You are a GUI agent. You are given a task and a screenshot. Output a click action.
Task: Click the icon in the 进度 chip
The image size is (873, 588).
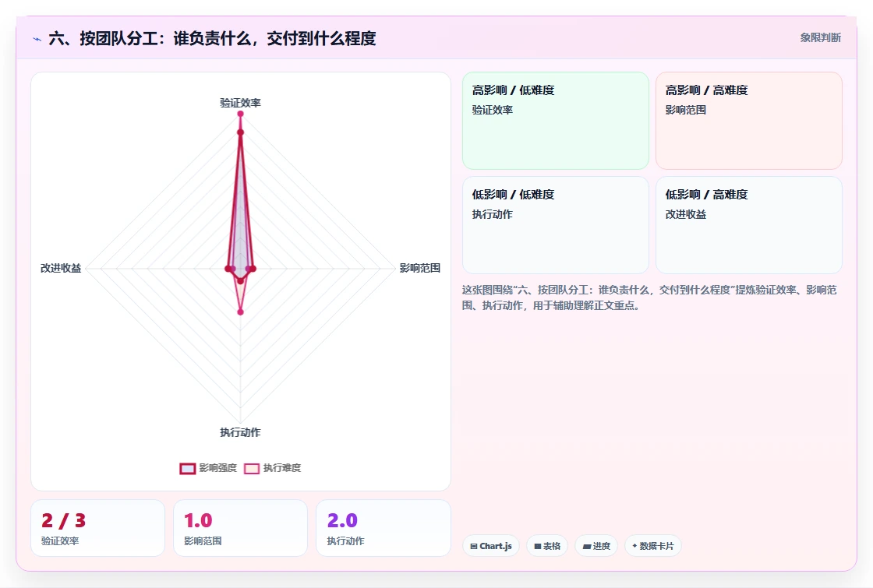pos(586,546)
